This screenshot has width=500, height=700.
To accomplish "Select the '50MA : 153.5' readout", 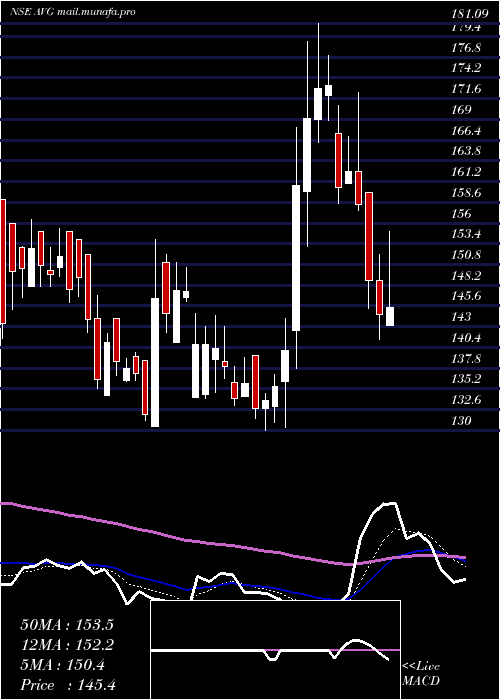I will click(67, 625).
